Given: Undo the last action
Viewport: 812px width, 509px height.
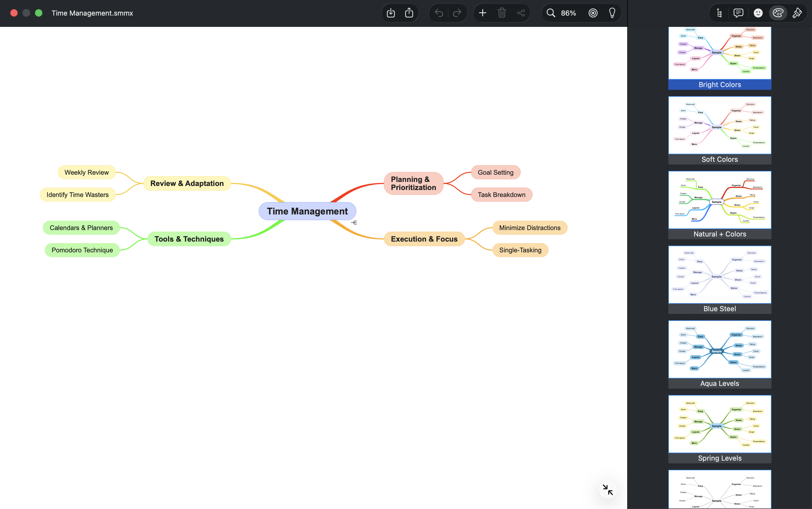Looking at the screenshot, I should click(439, 13).
